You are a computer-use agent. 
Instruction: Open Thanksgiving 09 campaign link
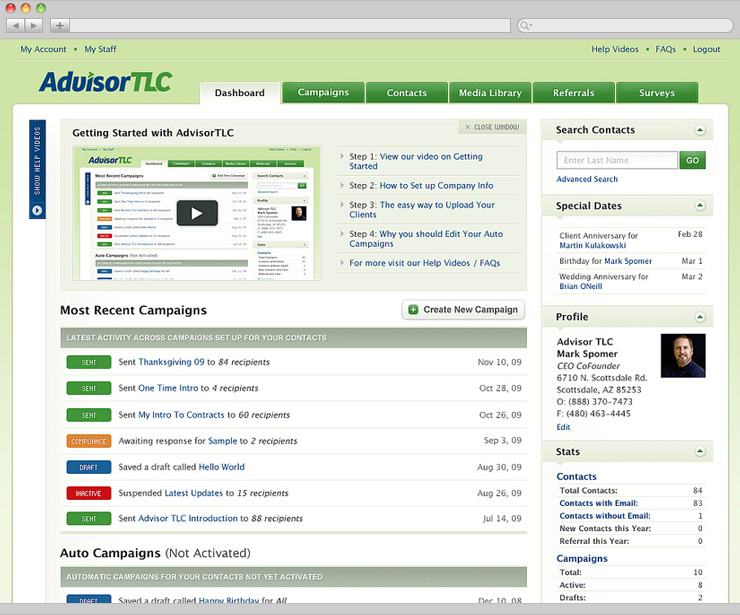[171, 362]
